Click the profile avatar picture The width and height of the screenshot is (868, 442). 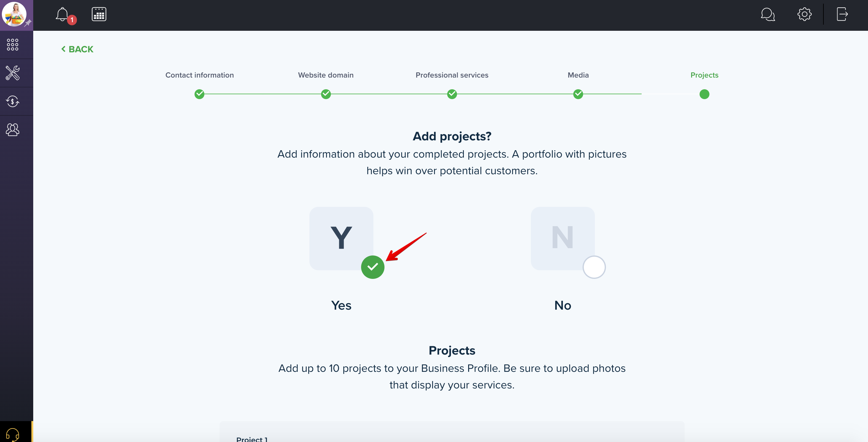(14, 14)
